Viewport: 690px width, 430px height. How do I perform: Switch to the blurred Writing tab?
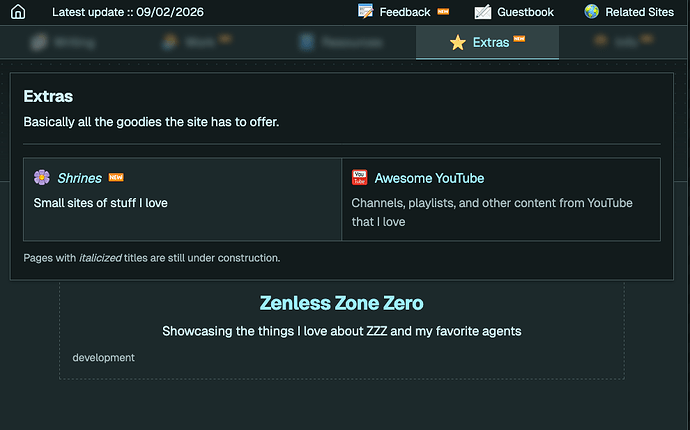(62, 43)
